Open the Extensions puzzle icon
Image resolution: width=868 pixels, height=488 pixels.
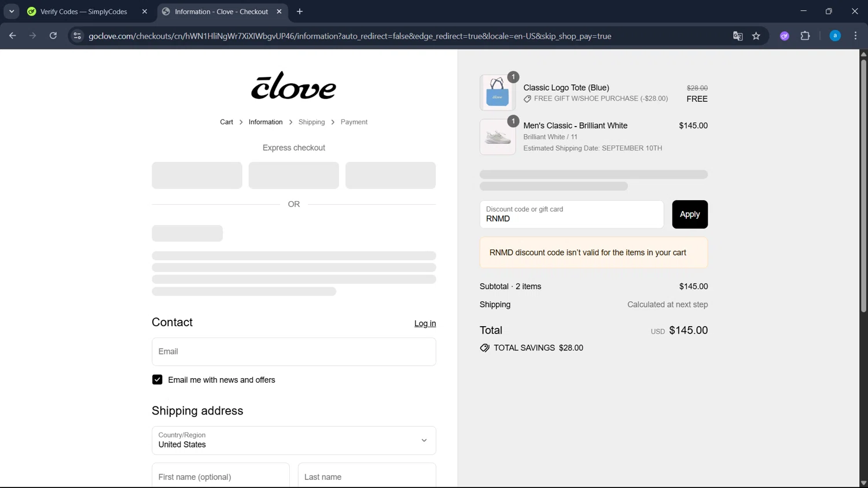pyautogui.click(x=805, y=36)
